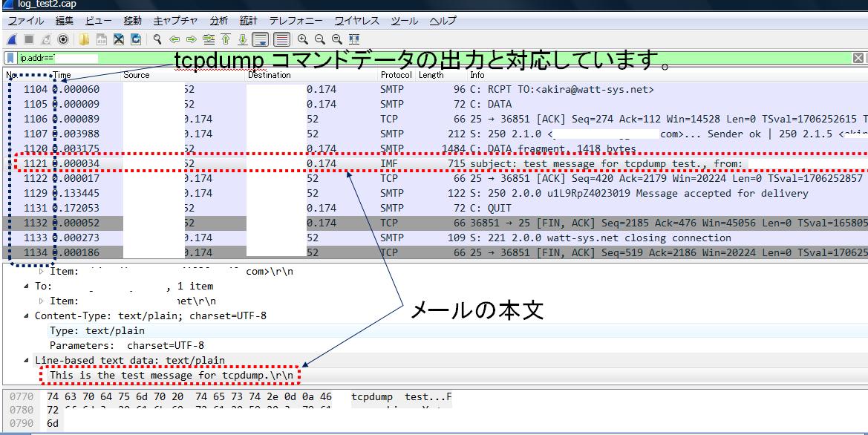Screen dimensions: 868x435
Task: Select packet 1122 ACK Seq=420 row
Action: click(x=434, y=178)
